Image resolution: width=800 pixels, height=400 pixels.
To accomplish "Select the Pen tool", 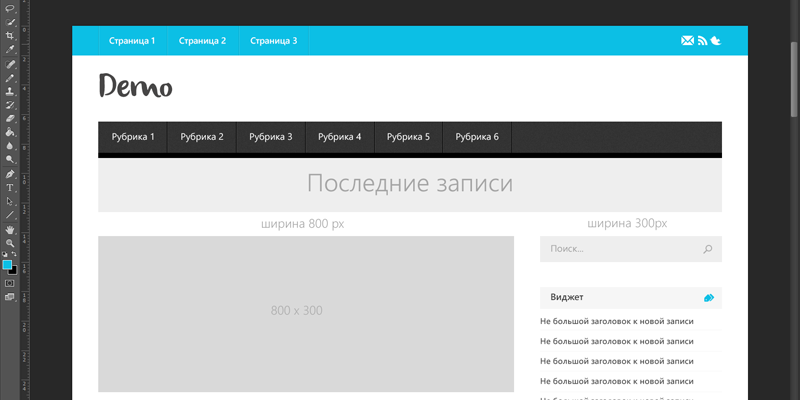I will tap(10, 173).
